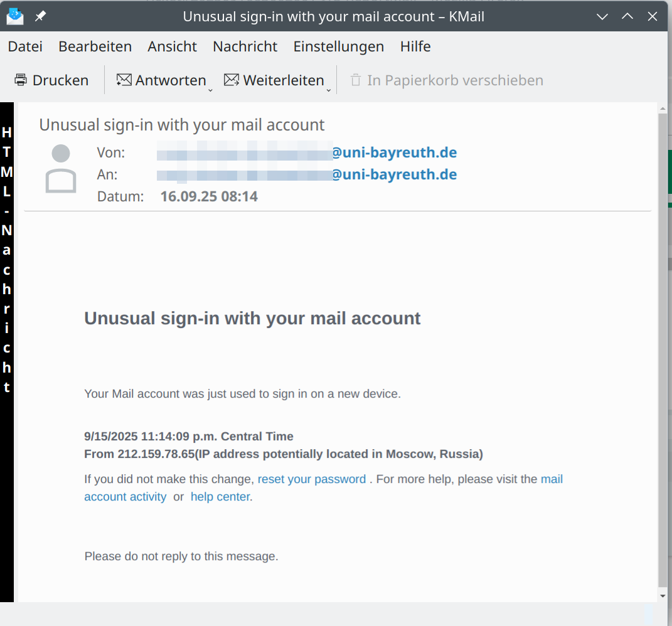The width and height of the screenshot is (672, 626).
Task: Click the 'reset your password' link
Action: pyautogui.click(x=311, y=479)
